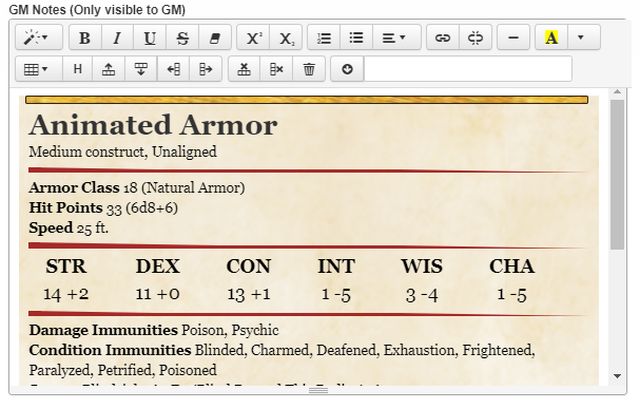Click the CON column header
The image size is (640, 400).
249,266
